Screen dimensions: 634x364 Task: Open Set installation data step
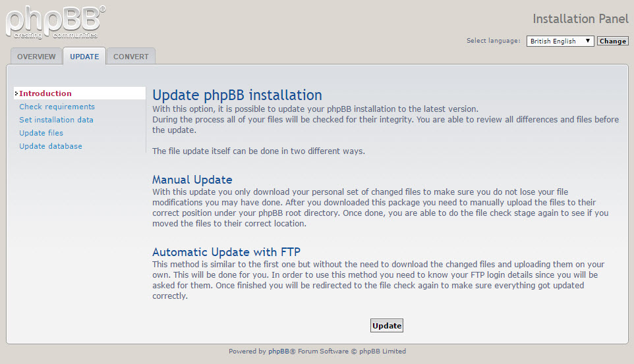tap(56, 120)
